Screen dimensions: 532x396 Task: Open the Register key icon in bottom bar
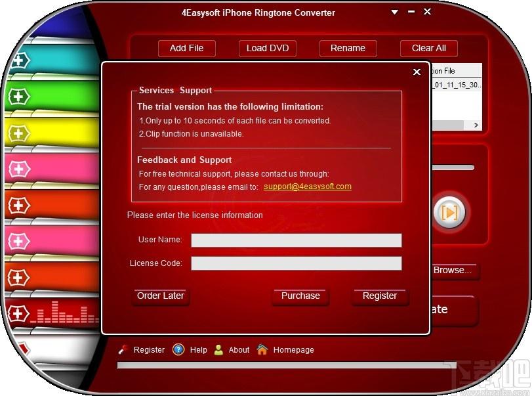(x=123, y=349)
